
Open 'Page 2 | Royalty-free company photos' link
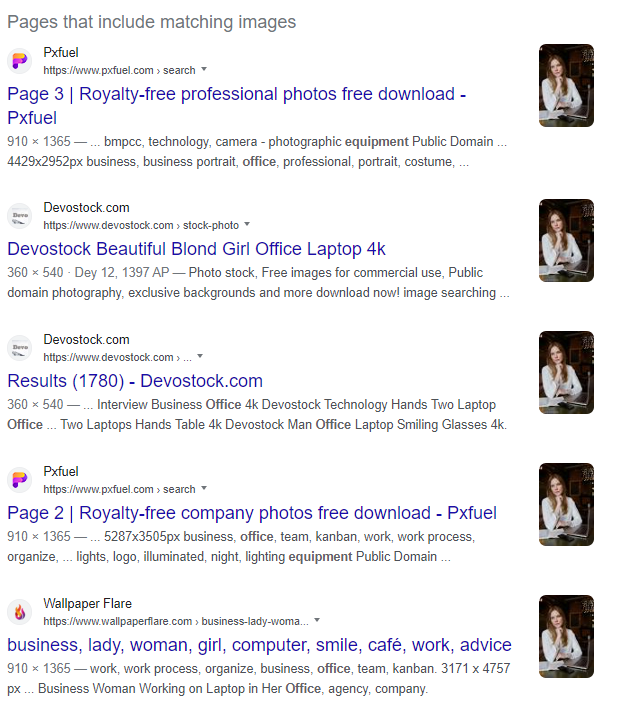point(252,513)
